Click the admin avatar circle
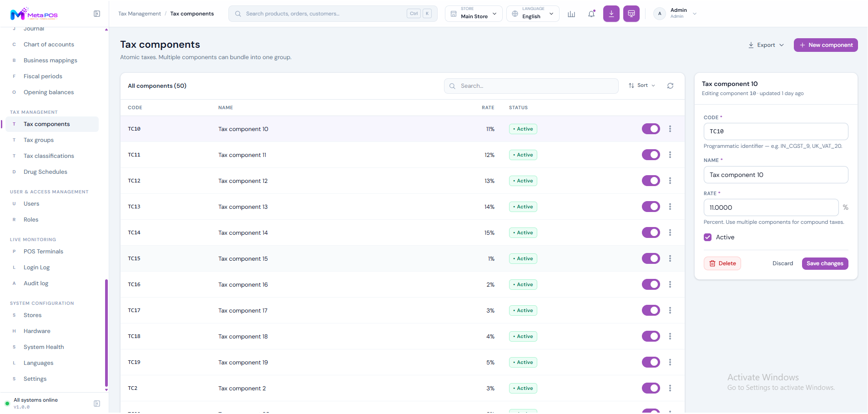 pos(660,14)
